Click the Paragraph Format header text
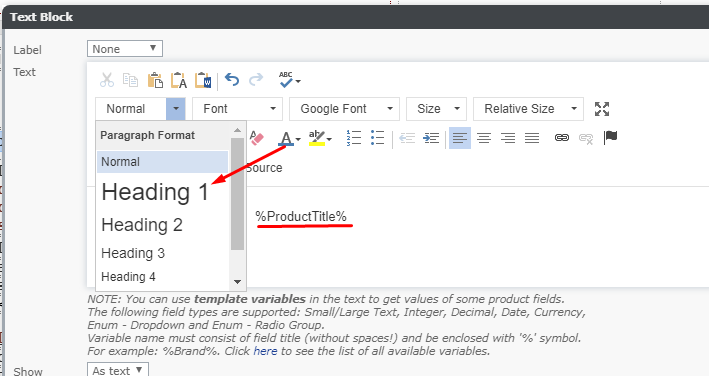This screenshot has height=376, width=709. (147, 135)
